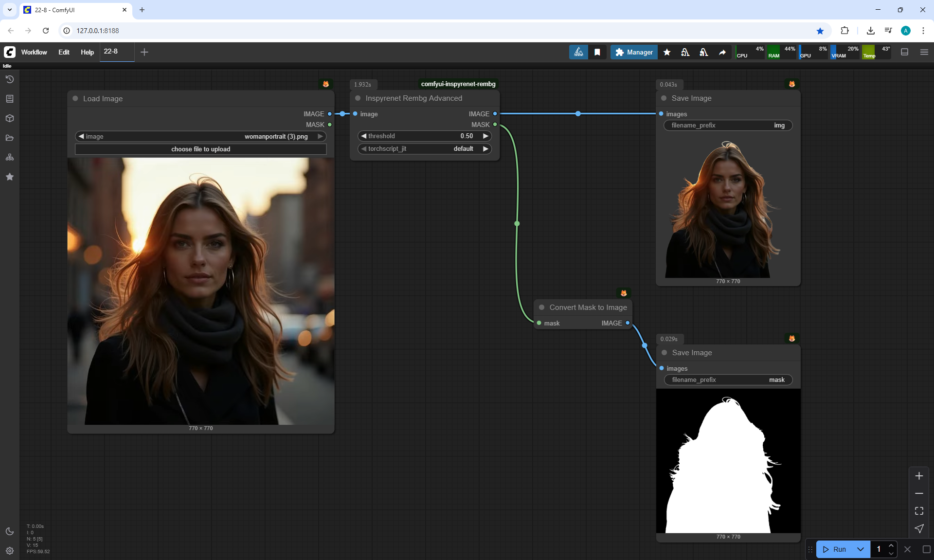Toggle dark theme moon icon
This screenshot has height=560, width=934.
(10, 531)
